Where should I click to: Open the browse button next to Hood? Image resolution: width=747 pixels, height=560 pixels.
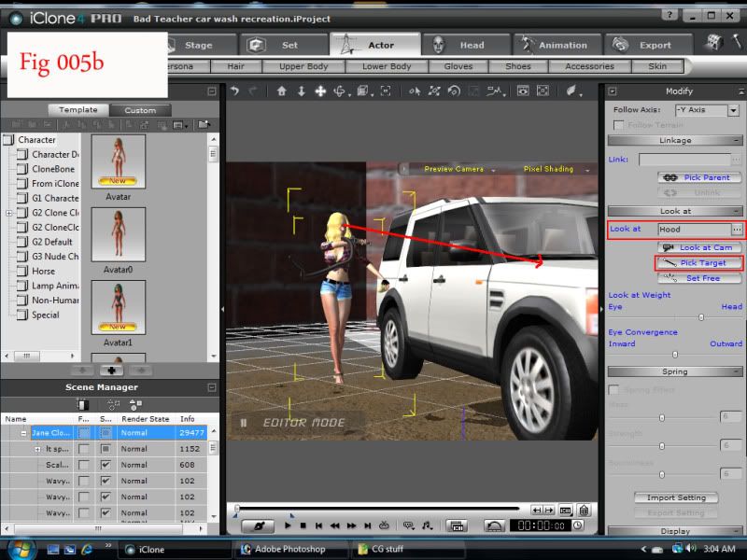tap(737, 229)
